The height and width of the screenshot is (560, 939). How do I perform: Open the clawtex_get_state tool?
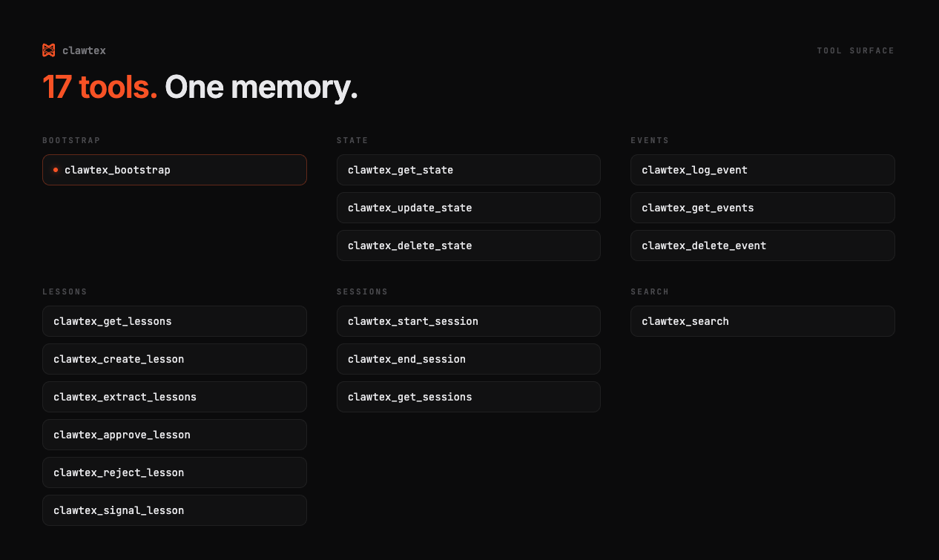[469, 170]
